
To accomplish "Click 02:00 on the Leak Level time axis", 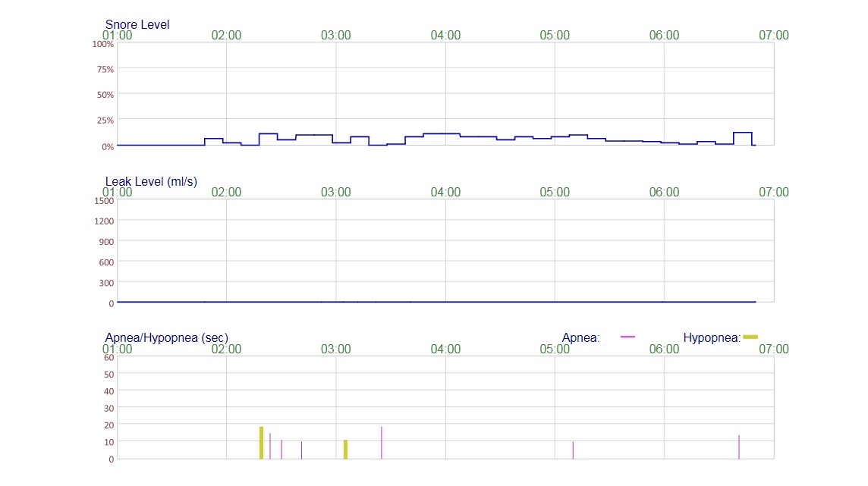I will click(x=226, y=193).
